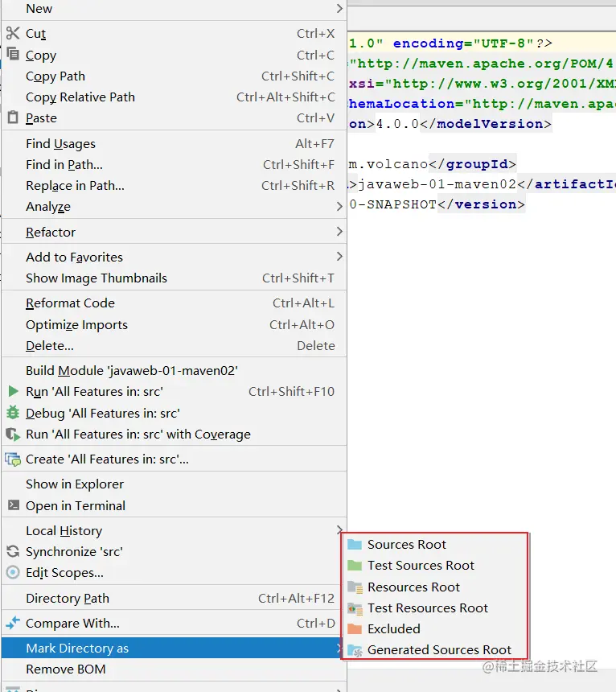Image resolution: width=616 pixels, height=692 pixels.
Task: Choose Compare With...
Action: coord(175,623)
